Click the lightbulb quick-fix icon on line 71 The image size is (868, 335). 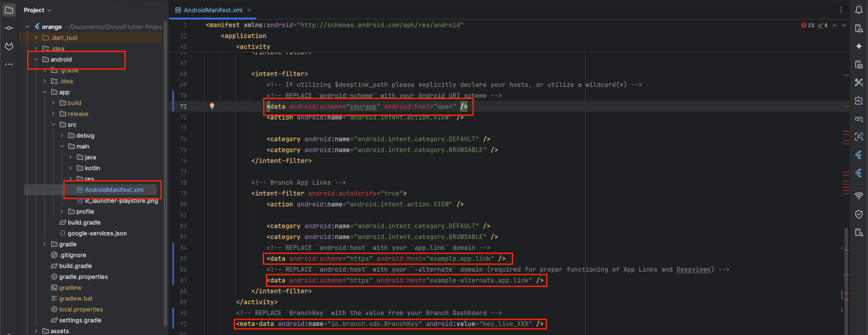point(212,106)
